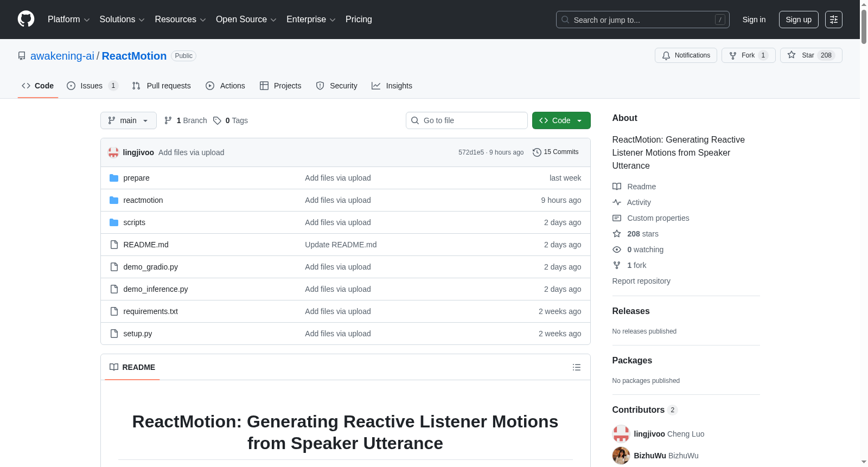Click the eye icon next to watching
The height and width of the screenshot is (467, 868).
[x=617, y=250]
